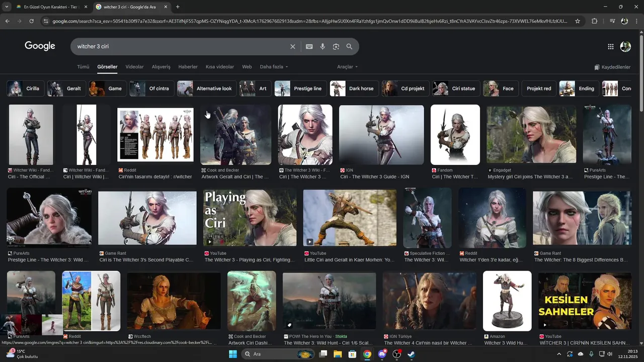Select the Ciri statue chip

coord(456,88)
